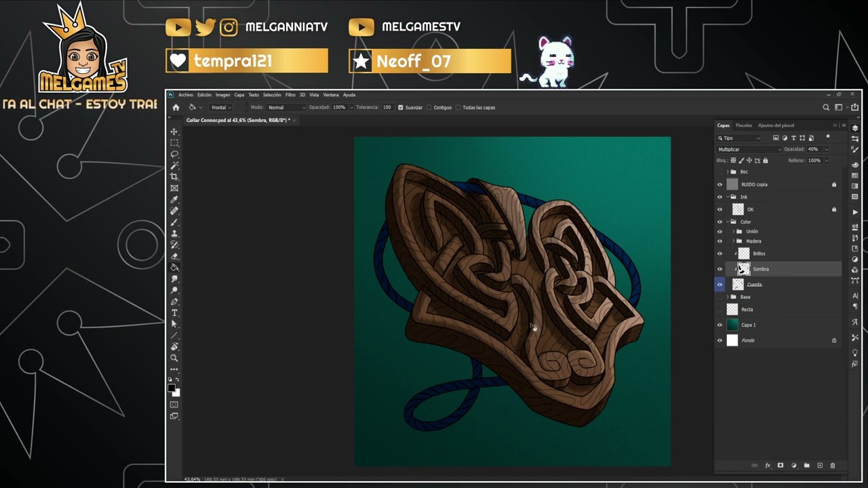Click the 43,64% zoom field in status bar
The image size is (868, 488).
tap(192, 479)
